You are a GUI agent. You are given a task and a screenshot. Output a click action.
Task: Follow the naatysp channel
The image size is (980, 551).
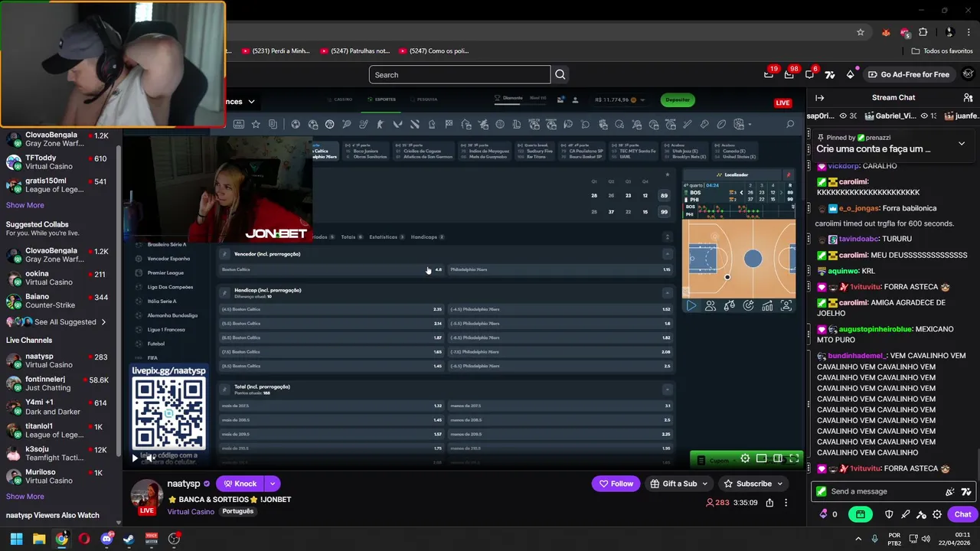(616, 484)
